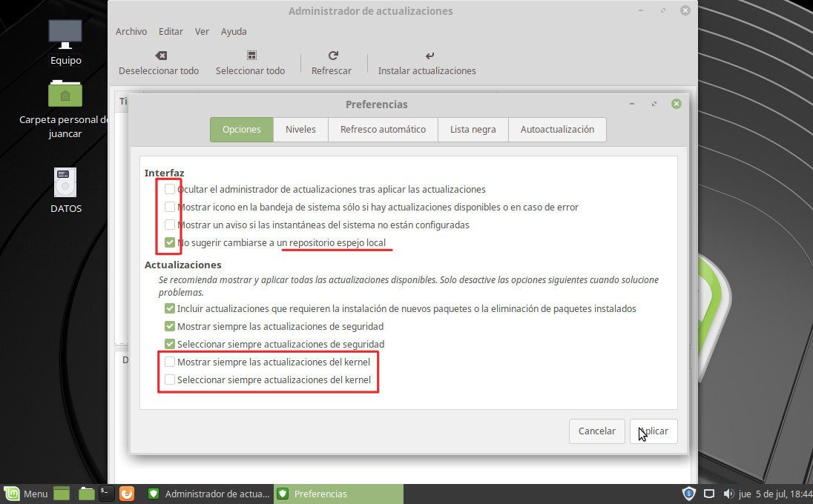Check 'Mostrar siempre las actualizaciones del kernel'
The width and height of the screenshot is (813, 504).
pos(170,362)
